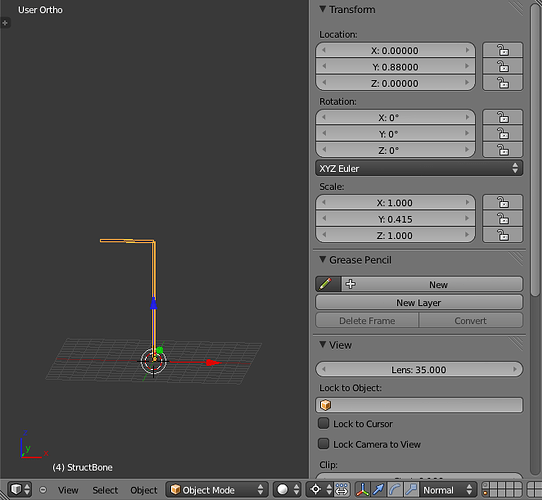This screenshot has height=500, width=542.
Task: Lock the Scale Y axis
Action: point(503,219)
